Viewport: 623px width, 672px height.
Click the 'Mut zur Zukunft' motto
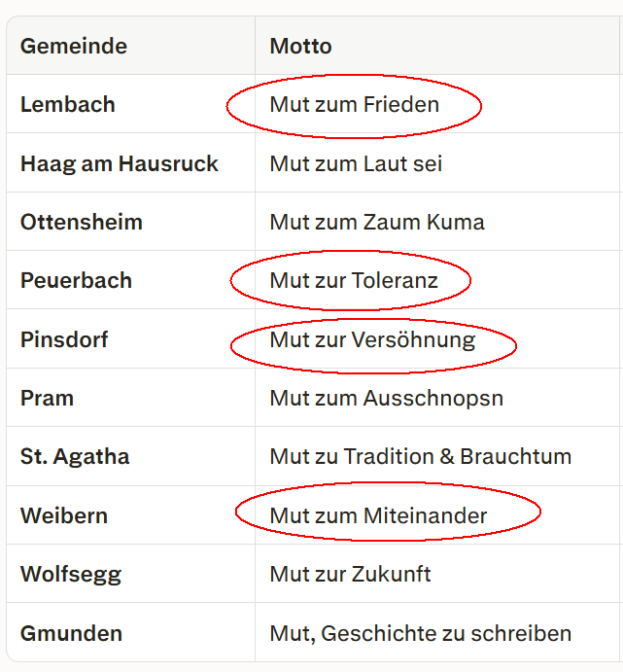click(x=351, y=574)
